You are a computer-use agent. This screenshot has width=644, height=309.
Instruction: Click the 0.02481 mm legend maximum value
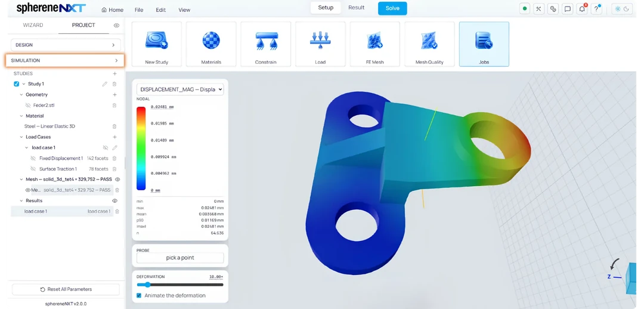click(162, 107)
